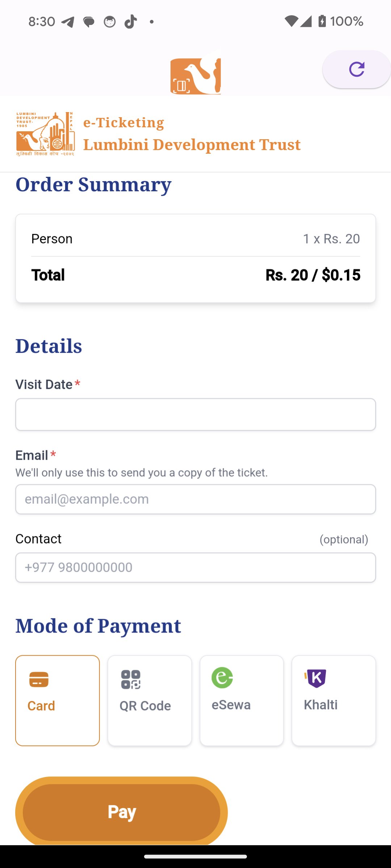Image resolution: width=391 pixels, height=868 pixels.
Task: Pick Khalti payment option
Action: 333,700
